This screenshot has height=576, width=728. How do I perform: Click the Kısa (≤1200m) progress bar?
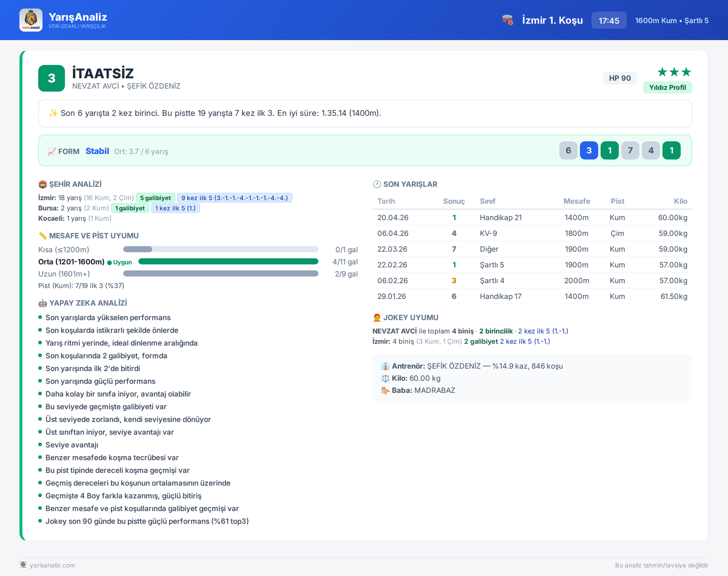221,249
